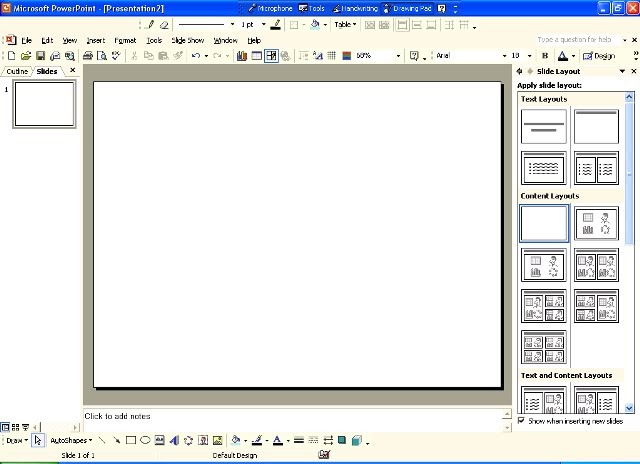Open the Slide Show menu
The image size is (640, 464).
188,40
